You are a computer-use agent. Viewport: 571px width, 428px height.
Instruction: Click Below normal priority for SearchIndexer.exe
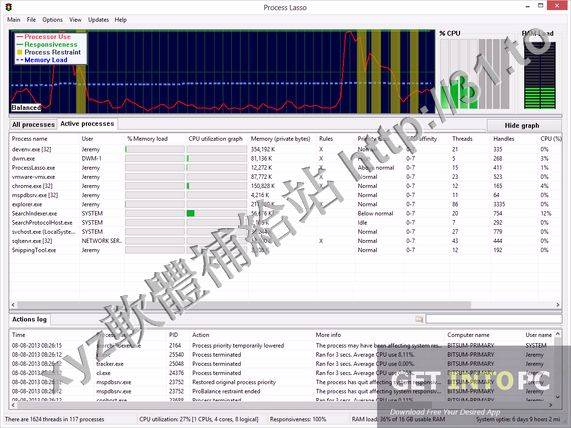pos(375,213)
